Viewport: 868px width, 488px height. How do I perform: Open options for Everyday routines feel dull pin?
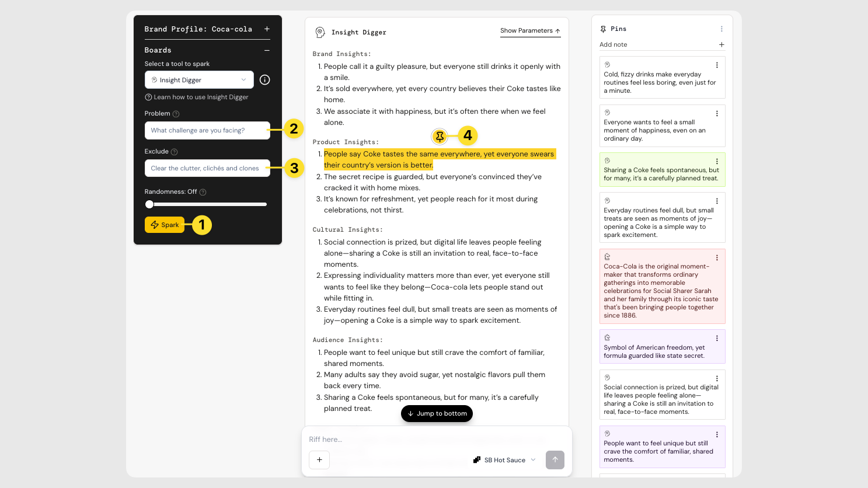[717, 201]
